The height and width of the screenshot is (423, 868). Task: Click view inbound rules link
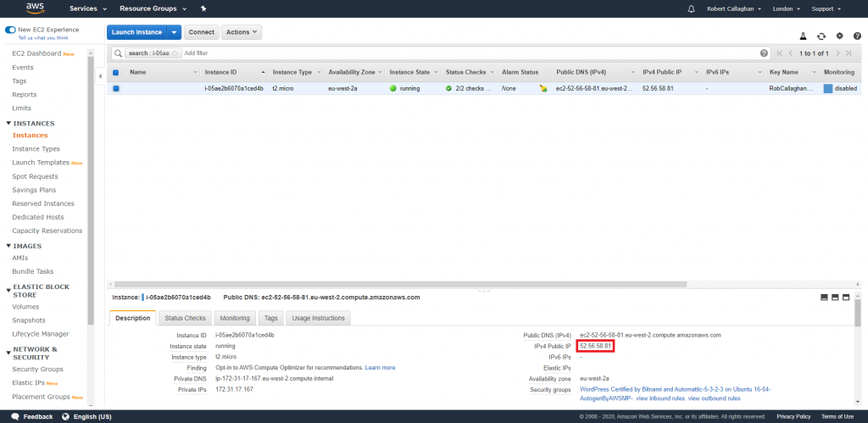point(661,398)
